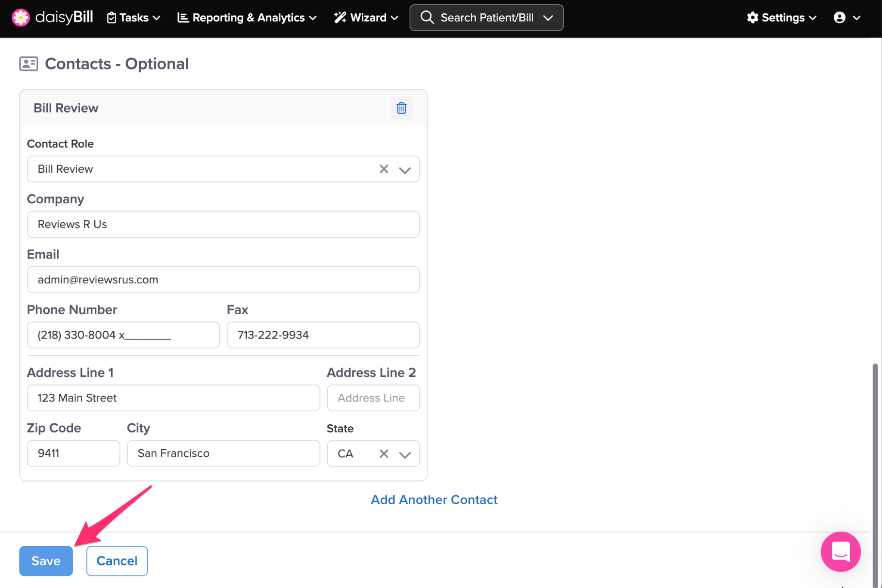Open Search Patient/Bill type chevron

pos(548,18)
